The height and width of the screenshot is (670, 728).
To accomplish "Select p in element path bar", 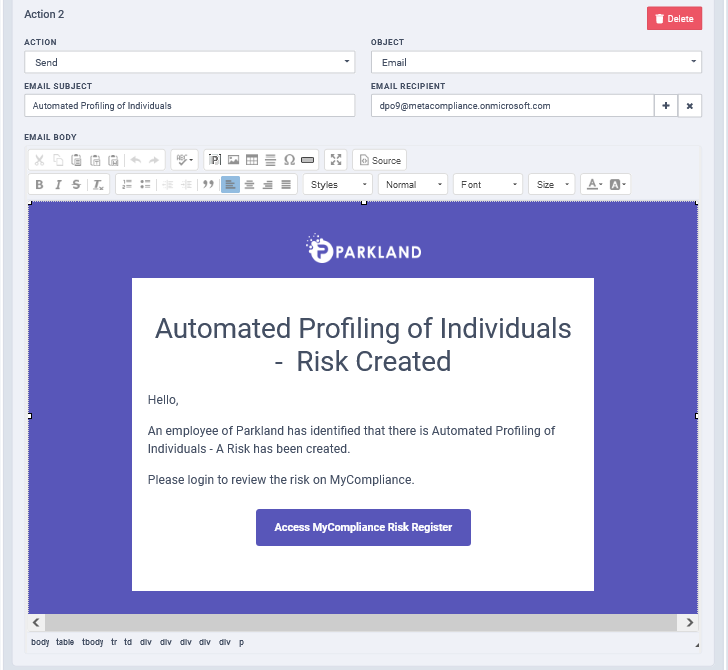I will [241, 643].
